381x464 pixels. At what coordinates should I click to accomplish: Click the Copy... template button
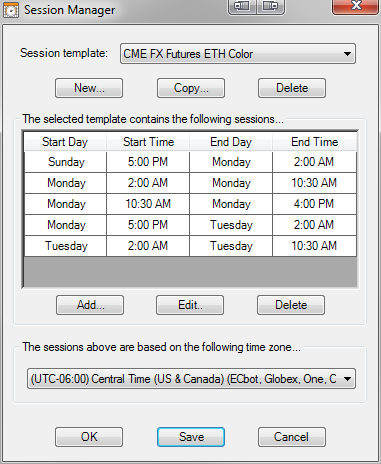pos(191,88)
